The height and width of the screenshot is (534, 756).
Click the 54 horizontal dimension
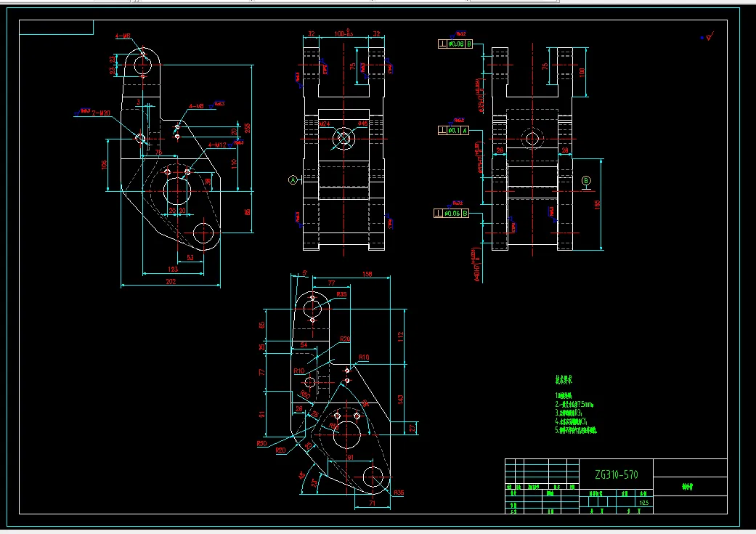pyautogui.click(x=304, y=345)
